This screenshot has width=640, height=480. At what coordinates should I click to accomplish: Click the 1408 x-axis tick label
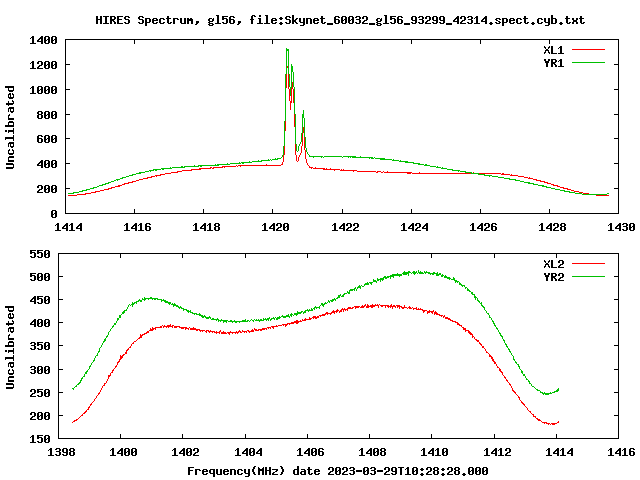coord(372,452)
